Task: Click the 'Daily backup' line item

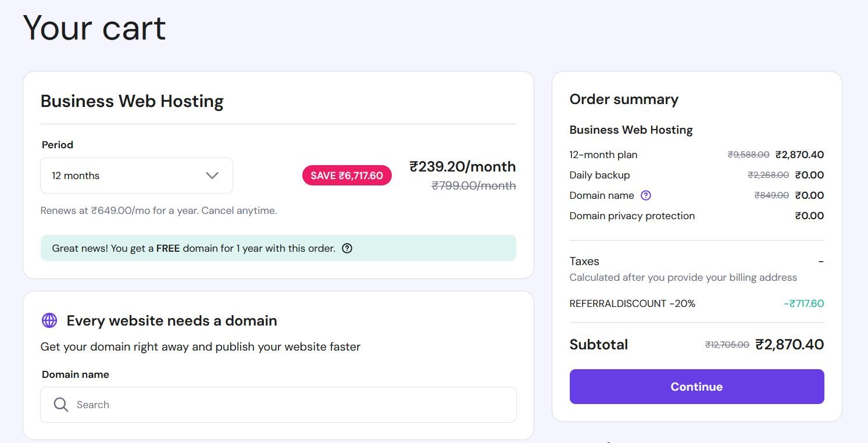Action: click(599, 175)
